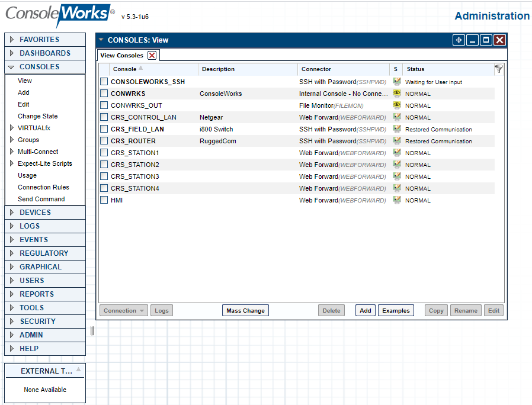Click the Rename button

(x=466, y=310)
